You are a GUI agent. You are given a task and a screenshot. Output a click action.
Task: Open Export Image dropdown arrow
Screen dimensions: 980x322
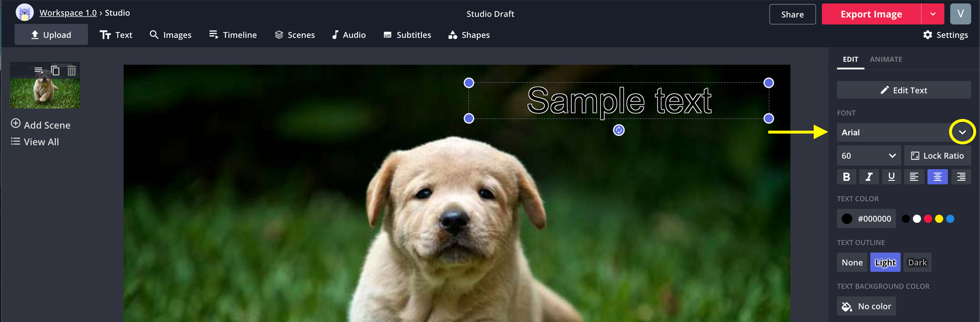tap(932, 14)
